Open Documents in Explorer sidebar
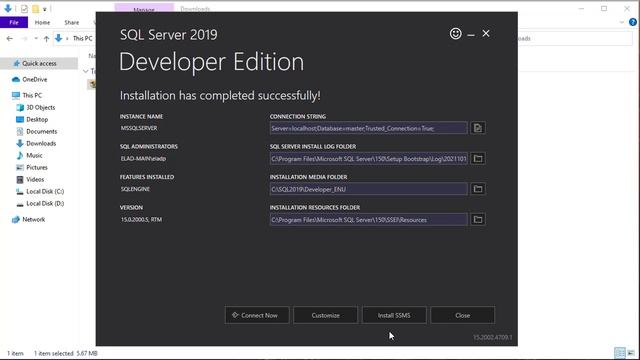This screenshot has width=640, height=360. (42, 131)
